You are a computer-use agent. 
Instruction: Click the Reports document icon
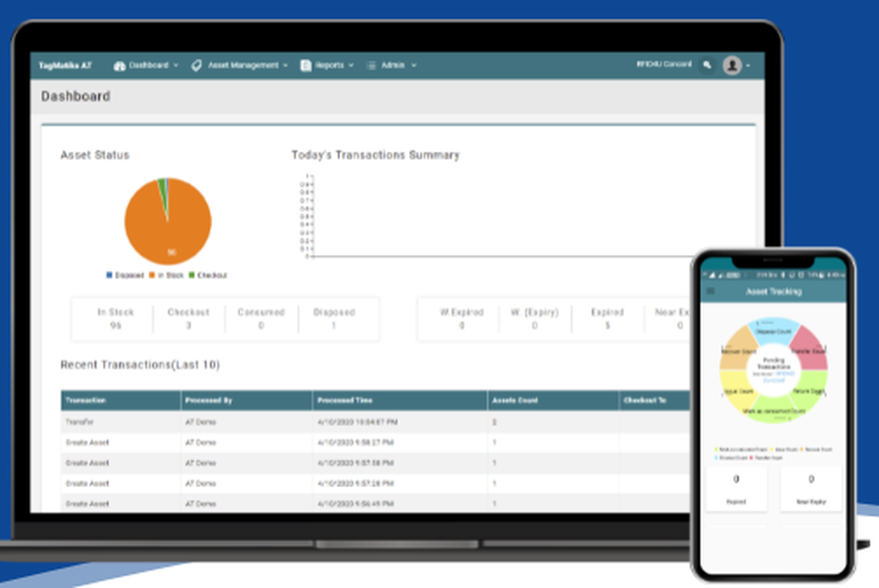coord(306,66)
